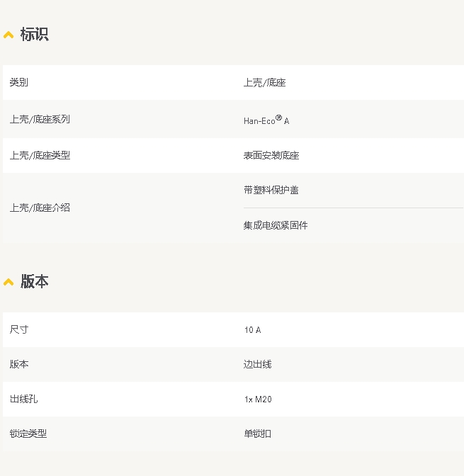Click the 带塑料保护盖 description entry
The width and height of the screenshot is (464, 476).
pos(271,191)
